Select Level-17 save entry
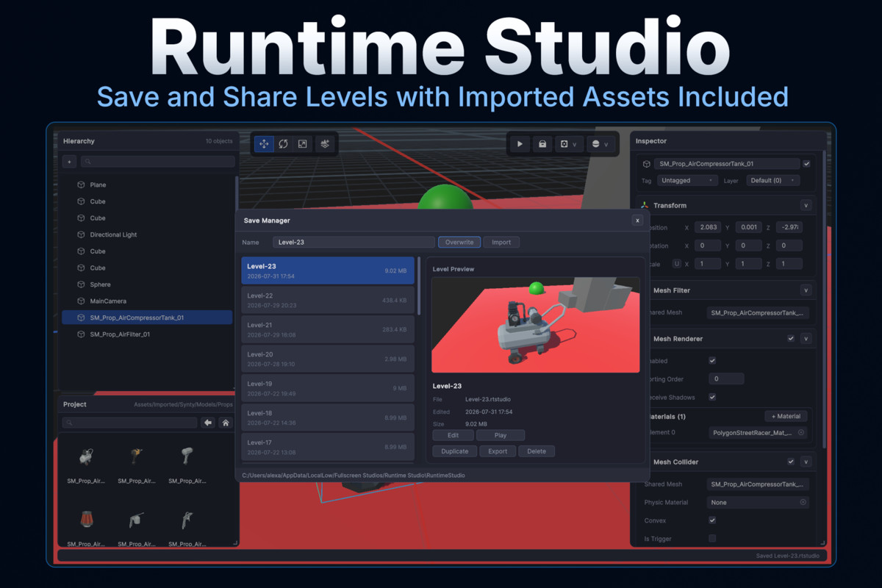Screen dimensions: 882x588 coord(328,447)
